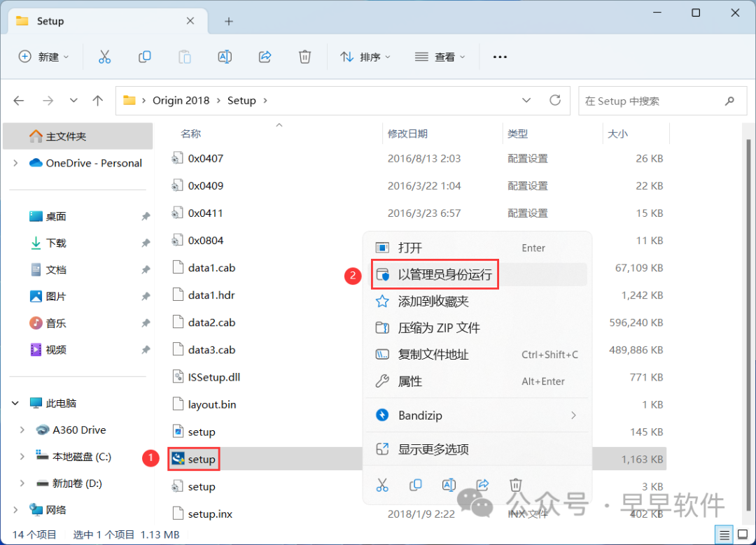Choose 显示更多选项 in context menu
The image size is (756, 545).
(x=433, y=449)
